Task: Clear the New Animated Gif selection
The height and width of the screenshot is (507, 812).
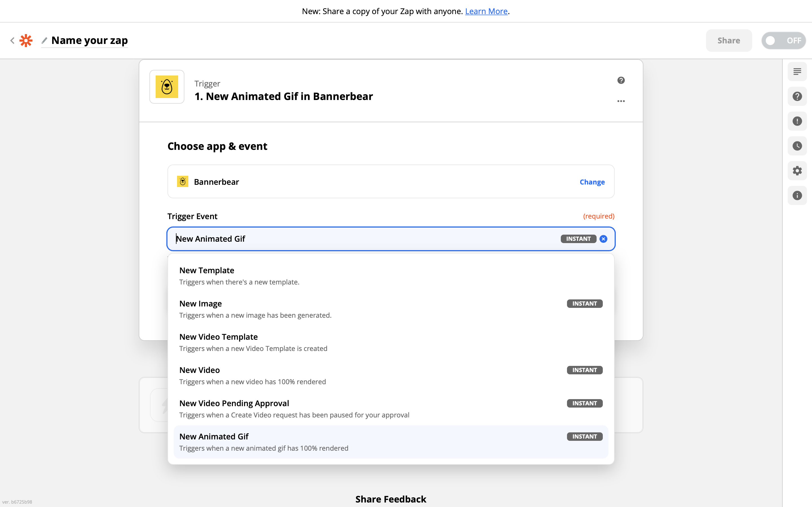Action: tap(603, 239)
